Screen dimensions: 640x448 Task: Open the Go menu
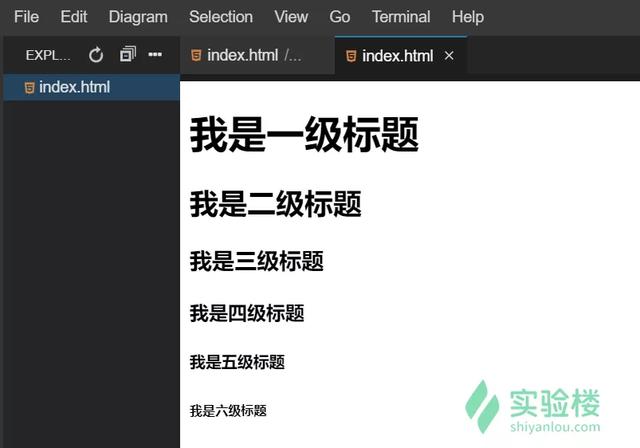click(x=340, y=17)
